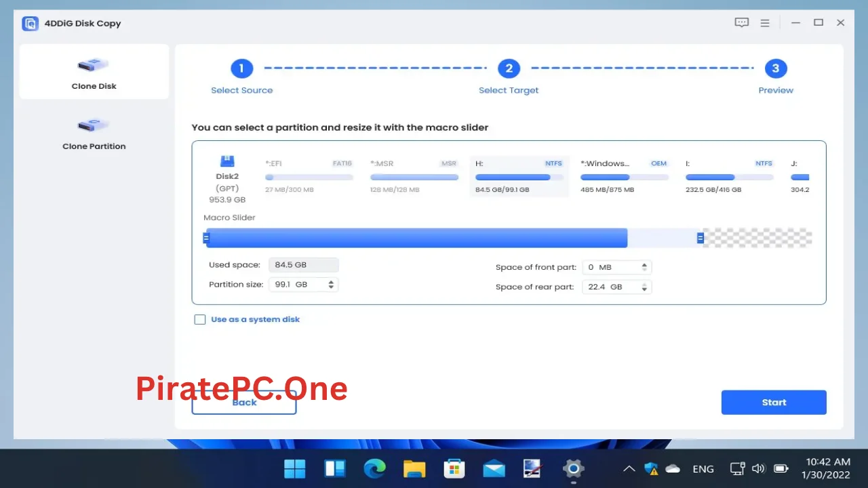Open Widgets from the taskbar
Viewport: 868px width, 488px height.
(335, 468)
